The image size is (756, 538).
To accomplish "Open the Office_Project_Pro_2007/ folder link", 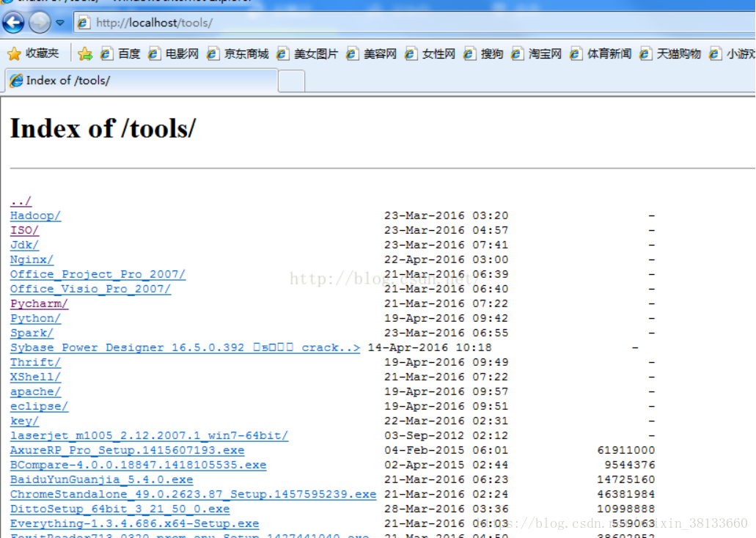I will pyautogui.click(x=98, y=274).
